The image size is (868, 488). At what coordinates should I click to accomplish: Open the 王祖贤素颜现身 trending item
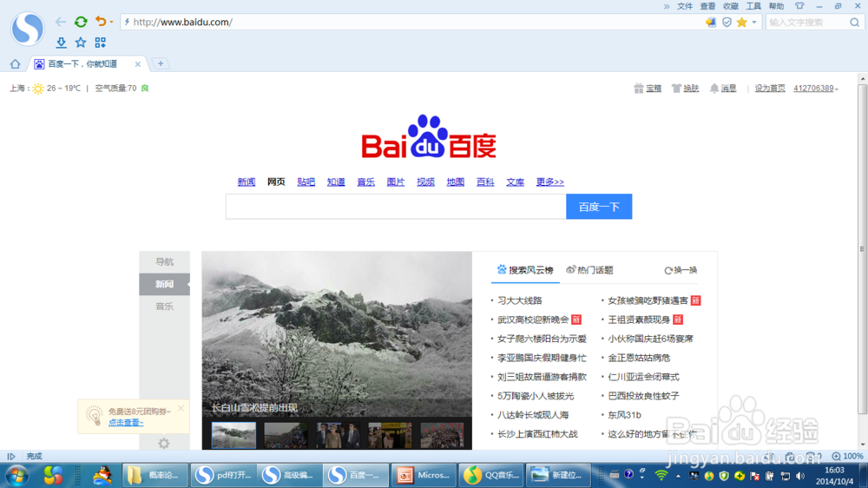639,320
